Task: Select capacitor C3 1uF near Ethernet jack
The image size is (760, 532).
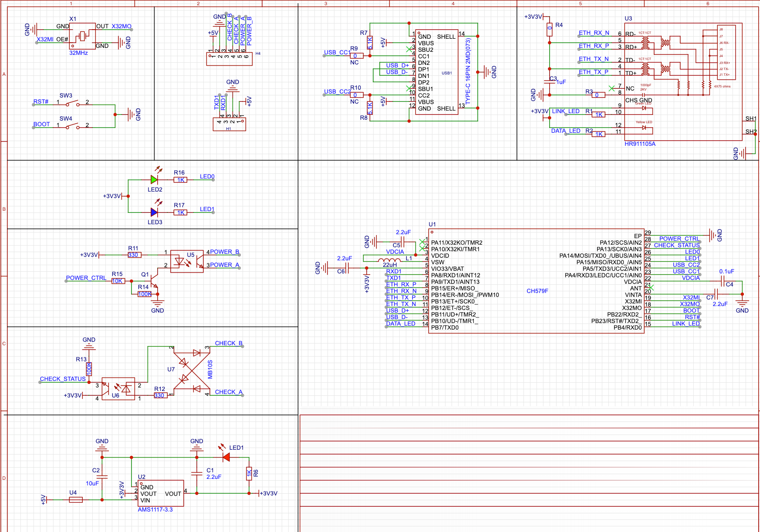Action: (550, 81)
